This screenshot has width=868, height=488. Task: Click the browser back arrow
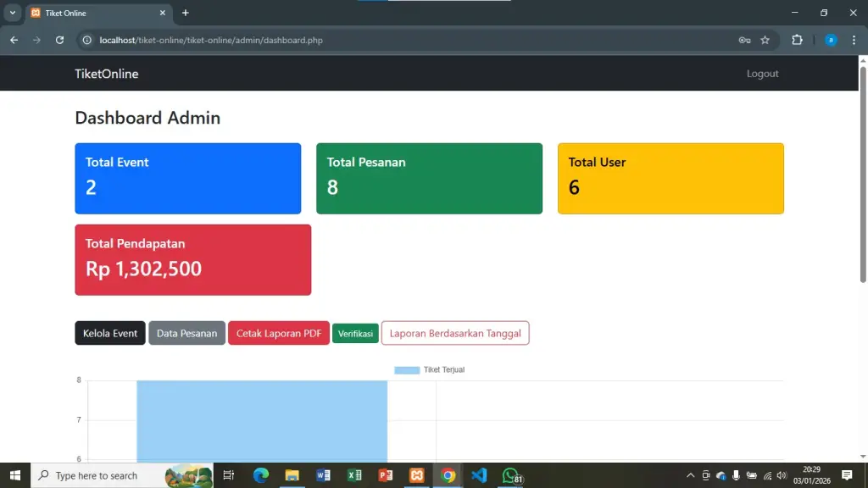(x=14, y=40)
